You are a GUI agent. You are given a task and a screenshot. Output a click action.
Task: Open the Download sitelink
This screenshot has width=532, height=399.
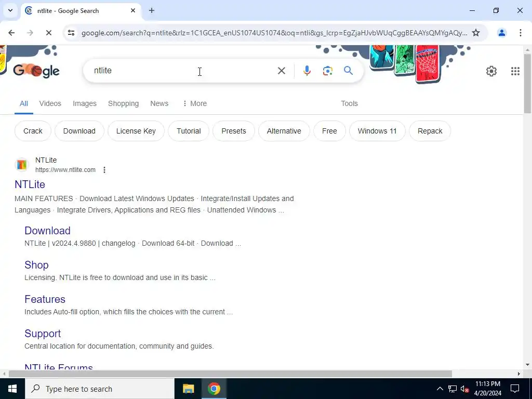pyautogui.click(x=47, y=230)
